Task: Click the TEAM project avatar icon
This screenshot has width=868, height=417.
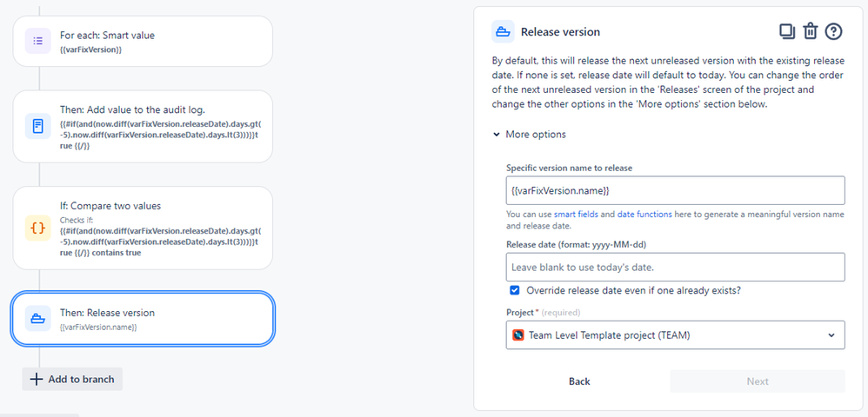Action: [518, 335]
